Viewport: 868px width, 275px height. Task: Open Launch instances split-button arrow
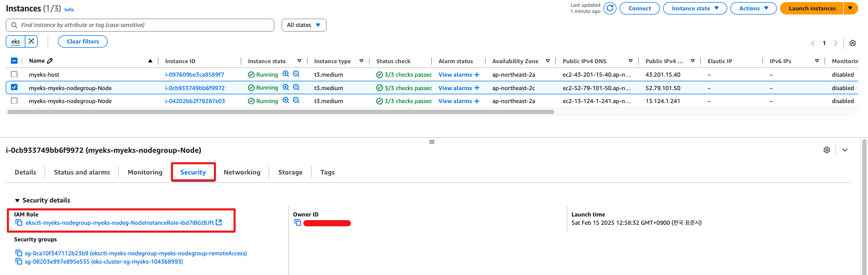tap(850, 8)
